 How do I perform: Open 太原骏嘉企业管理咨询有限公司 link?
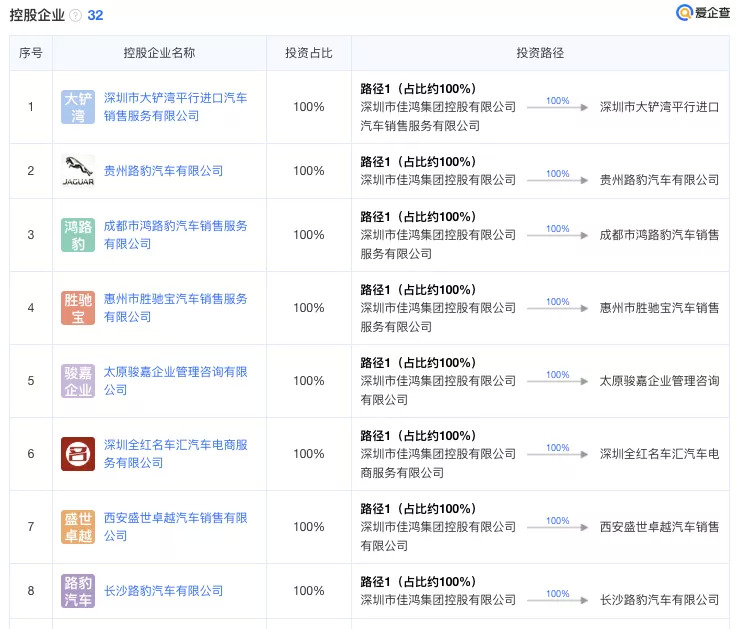click(x=175, y=381)
